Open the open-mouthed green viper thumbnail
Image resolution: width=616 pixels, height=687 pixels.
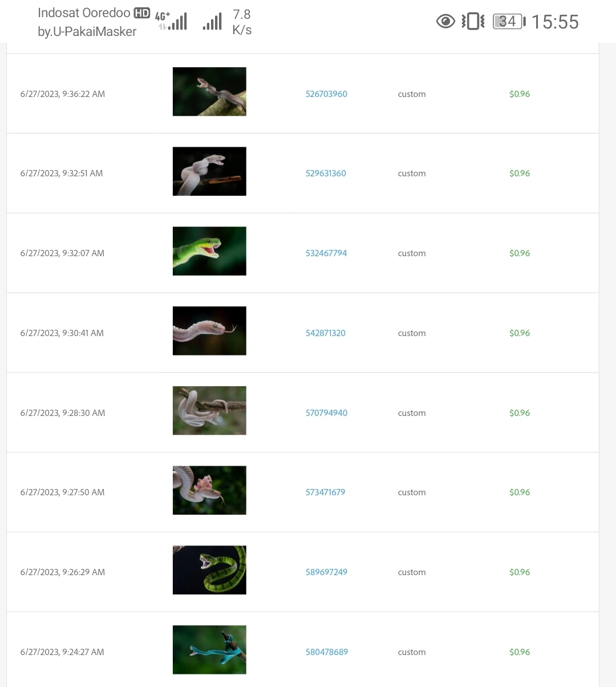209,251
